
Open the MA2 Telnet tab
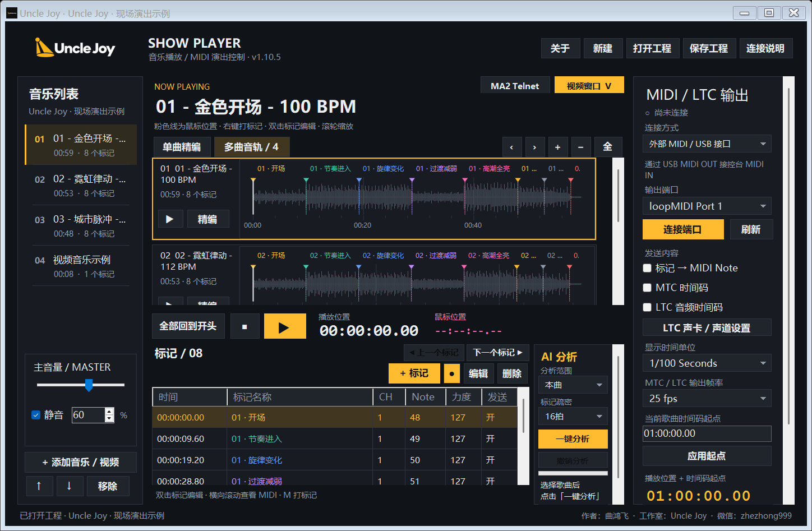tap(515, 86)
